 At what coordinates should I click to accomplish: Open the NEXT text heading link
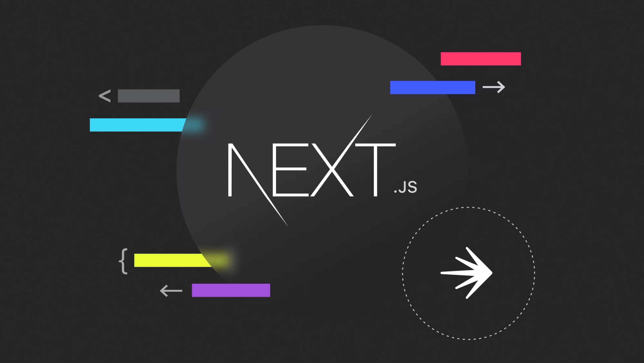310,168
